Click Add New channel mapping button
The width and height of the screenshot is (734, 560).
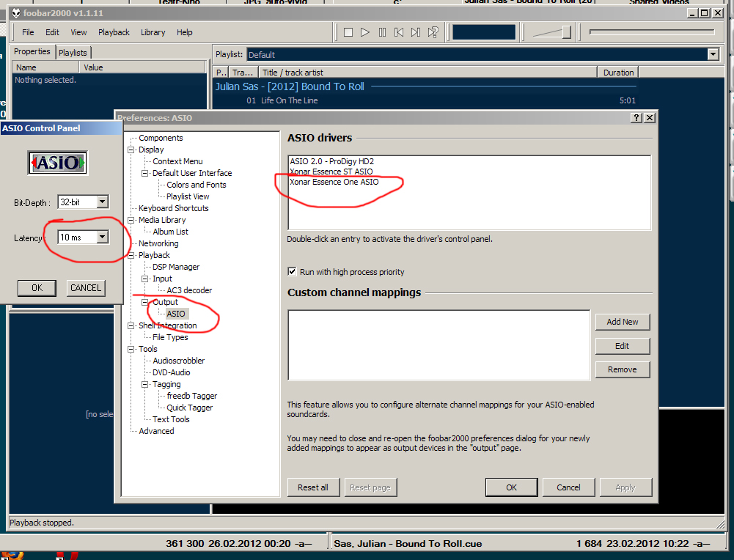(623, 322)
